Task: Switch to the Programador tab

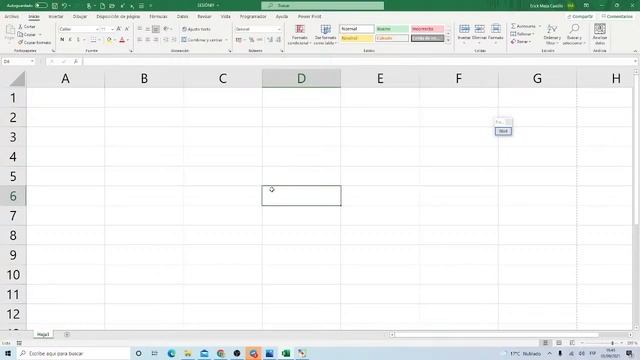Action: pos(253,17)
